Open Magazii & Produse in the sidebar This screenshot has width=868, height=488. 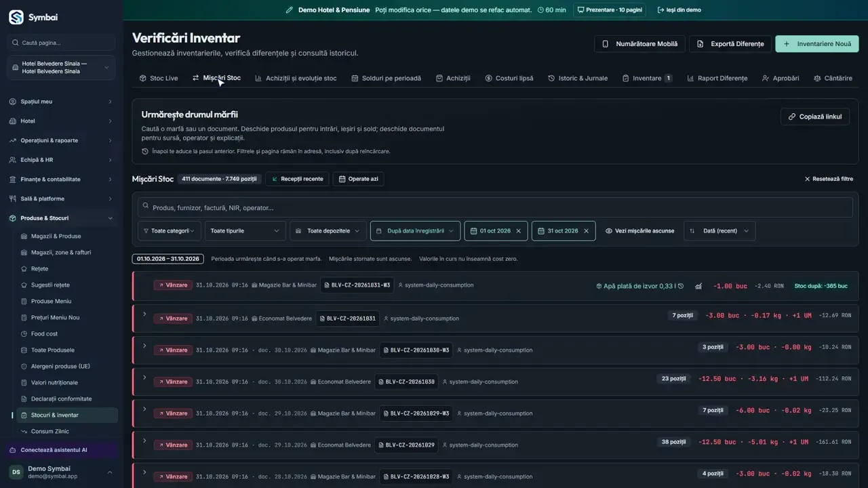tap(56, 237)
